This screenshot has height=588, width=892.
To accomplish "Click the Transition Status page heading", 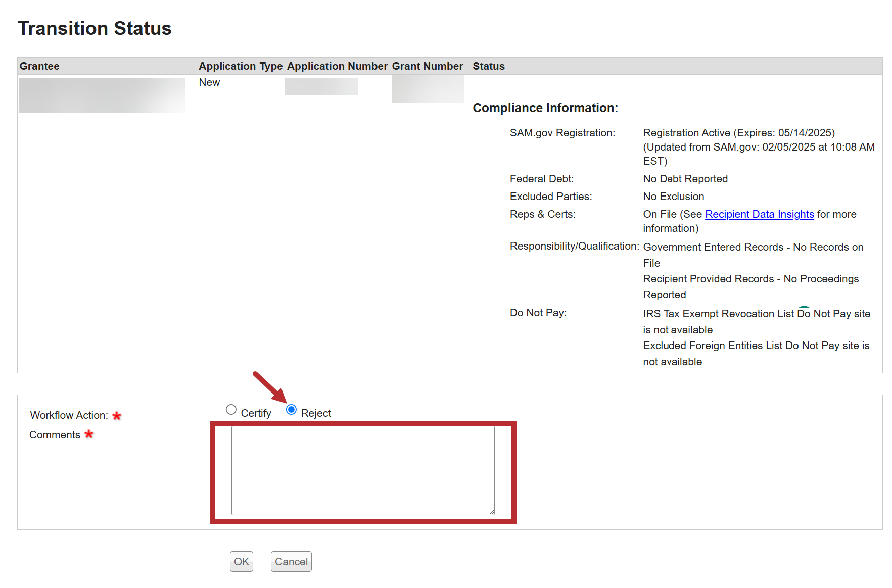I will point(95,29).
